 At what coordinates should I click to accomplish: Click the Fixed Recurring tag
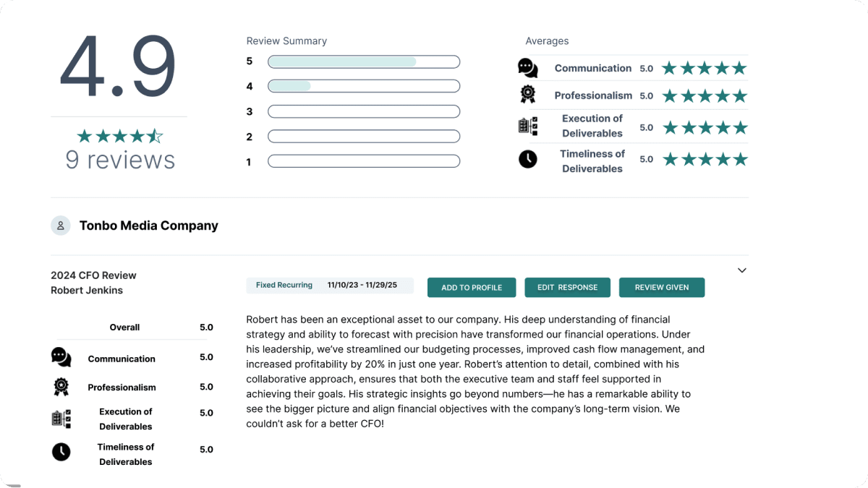[283, 285]
